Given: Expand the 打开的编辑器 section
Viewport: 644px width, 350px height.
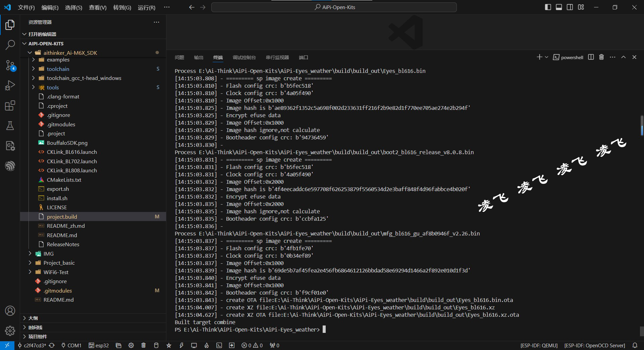Looking at the screenshot, I should click(93, 34).
